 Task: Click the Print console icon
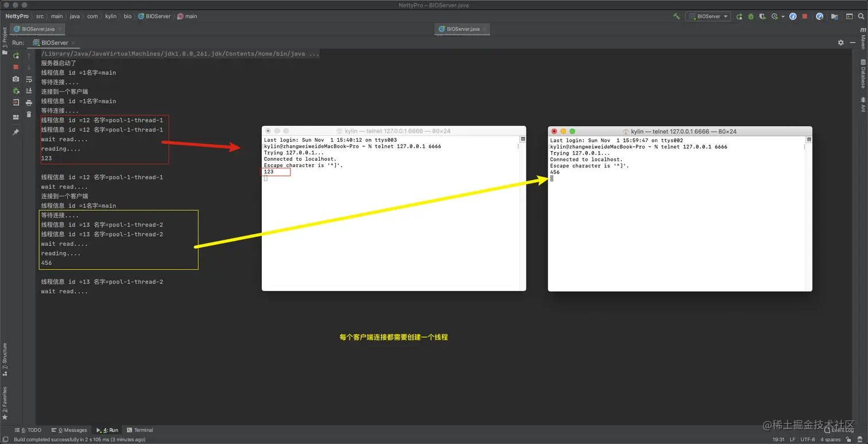29,103
